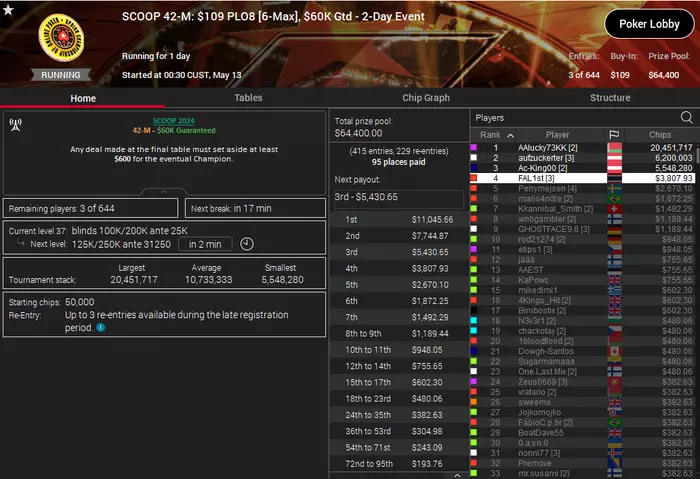Screen dimensions: 700x479
Task: Click the flag beside aufzuckerter
Action: tap(614, 158)
